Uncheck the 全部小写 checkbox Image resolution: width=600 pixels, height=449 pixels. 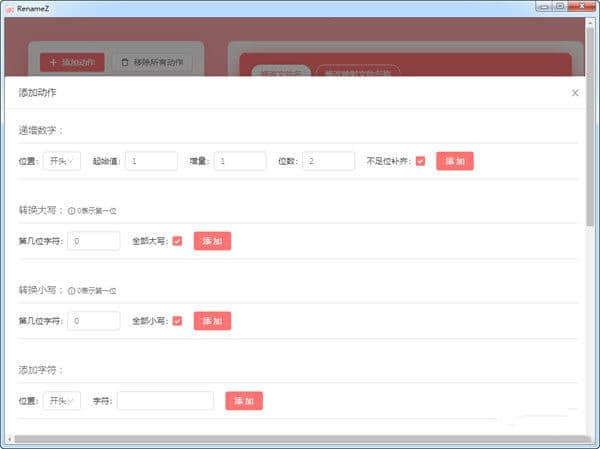click(x=177, y=321)
